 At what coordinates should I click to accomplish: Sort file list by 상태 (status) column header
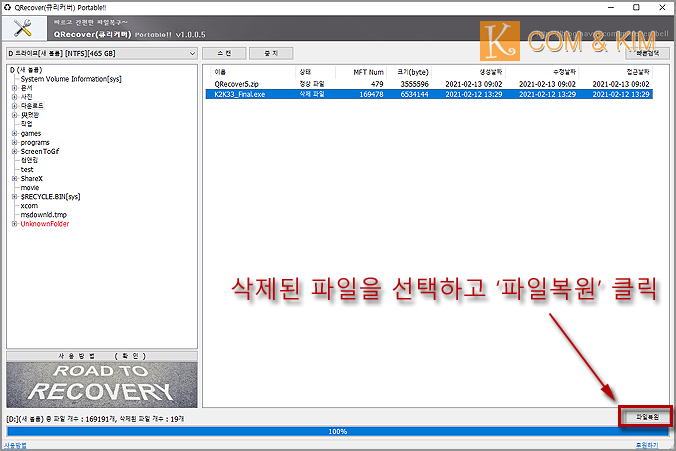pos(315,72)
